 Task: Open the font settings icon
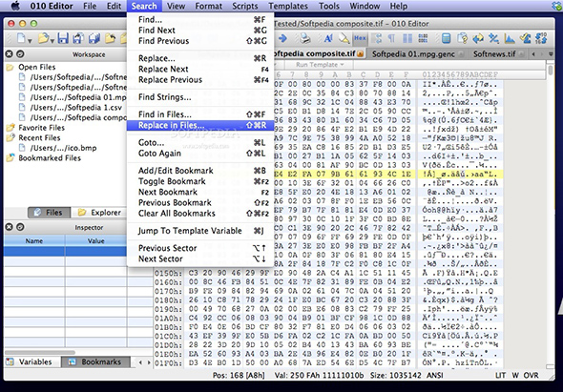[x=328, y=38]
